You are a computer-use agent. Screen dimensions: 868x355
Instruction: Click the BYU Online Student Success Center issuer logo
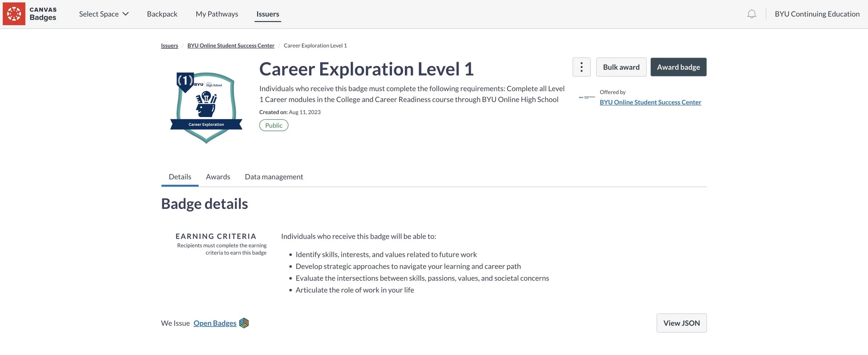(x=587, y=98)
